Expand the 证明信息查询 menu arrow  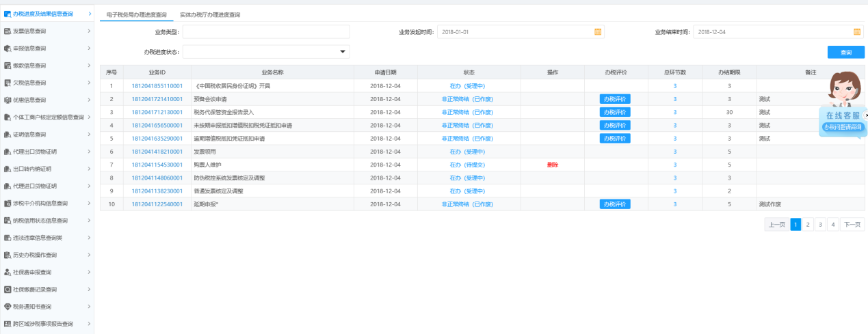click(89, 135)
